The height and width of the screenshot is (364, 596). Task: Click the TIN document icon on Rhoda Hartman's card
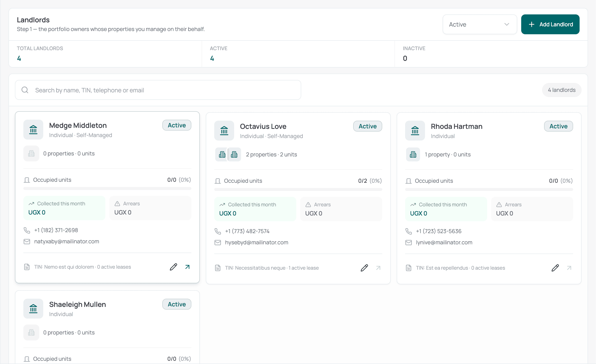409,268
